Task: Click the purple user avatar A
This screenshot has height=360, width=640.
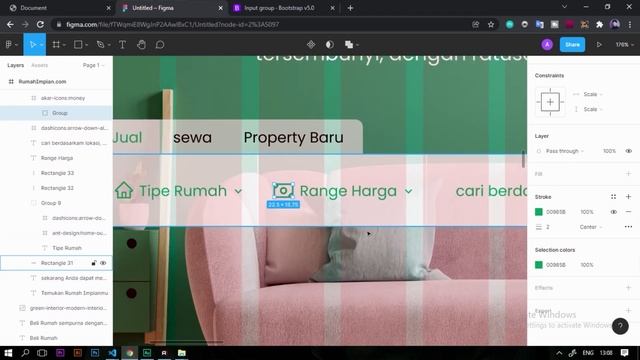Action: 547,44
